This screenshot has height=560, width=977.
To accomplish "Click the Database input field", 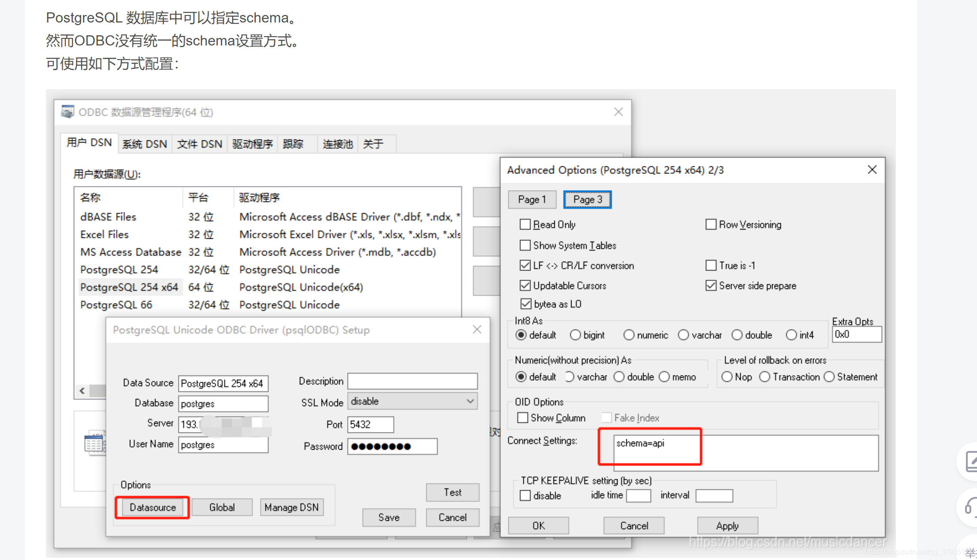I will pos(223,404).
